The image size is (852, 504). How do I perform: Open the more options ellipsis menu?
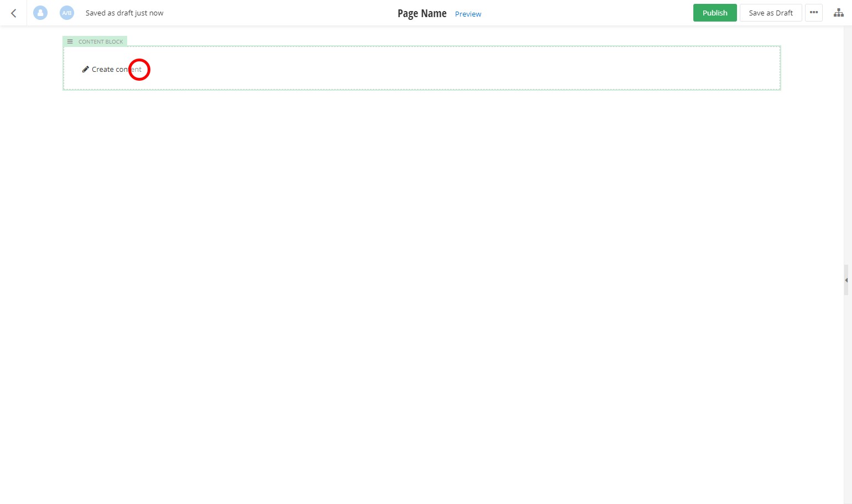click(x=814, y=13)
